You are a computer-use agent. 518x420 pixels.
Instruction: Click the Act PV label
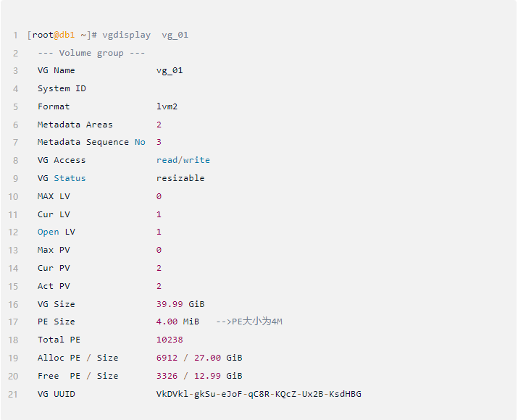pos(54,286)
